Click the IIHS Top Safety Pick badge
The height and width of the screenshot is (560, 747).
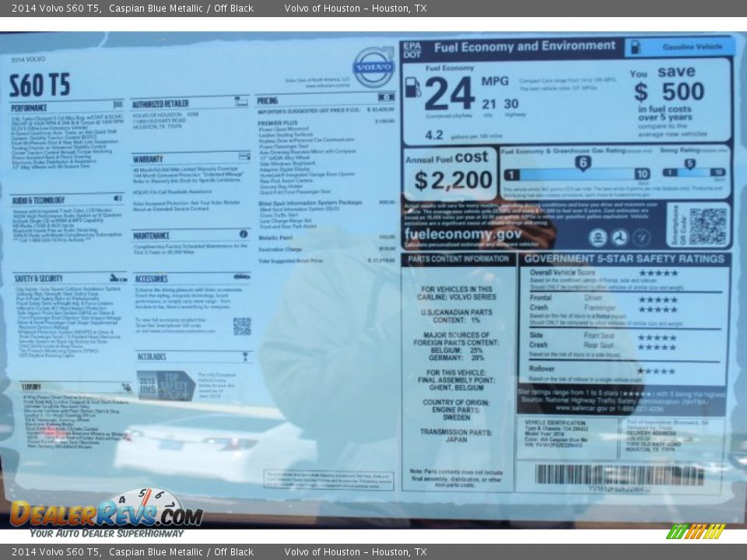pos(165,385)
